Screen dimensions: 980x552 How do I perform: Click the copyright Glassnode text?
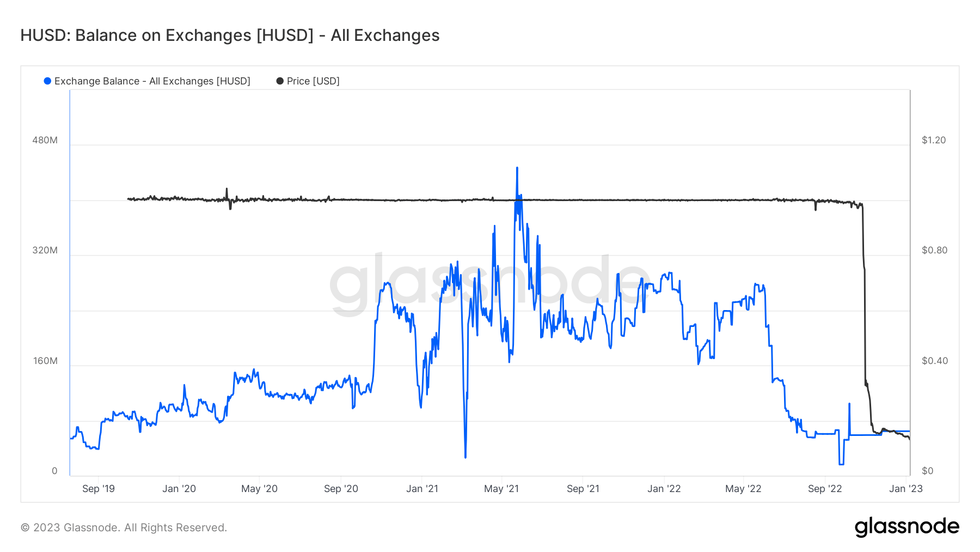(124, 527)
